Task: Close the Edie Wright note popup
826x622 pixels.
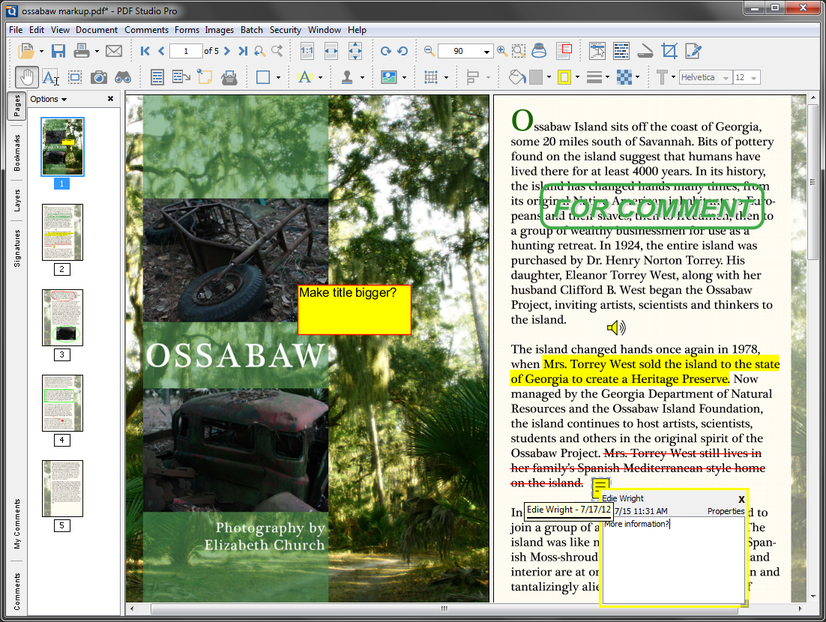Action: [741, 499]
